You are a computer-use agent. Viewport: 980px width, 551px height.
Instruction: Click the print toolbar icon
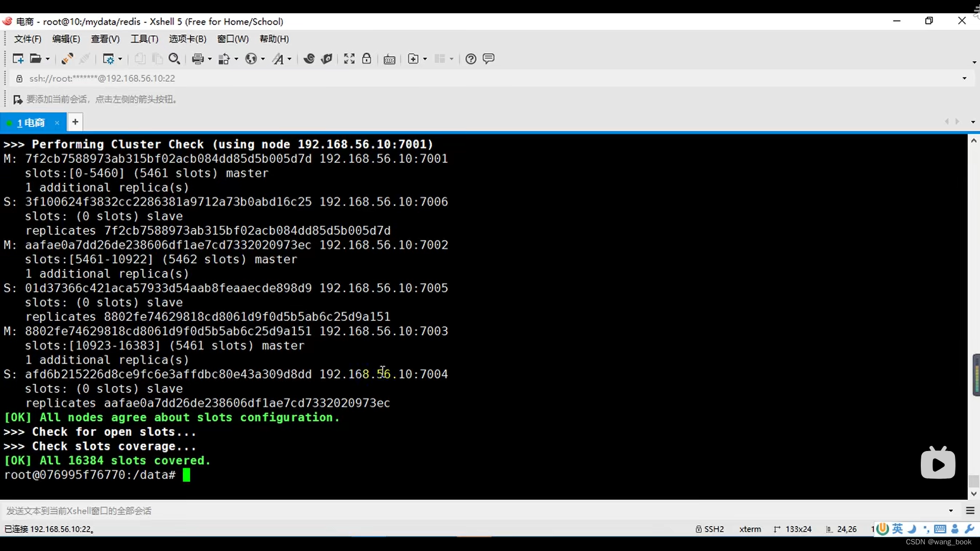tap(197, 59)
